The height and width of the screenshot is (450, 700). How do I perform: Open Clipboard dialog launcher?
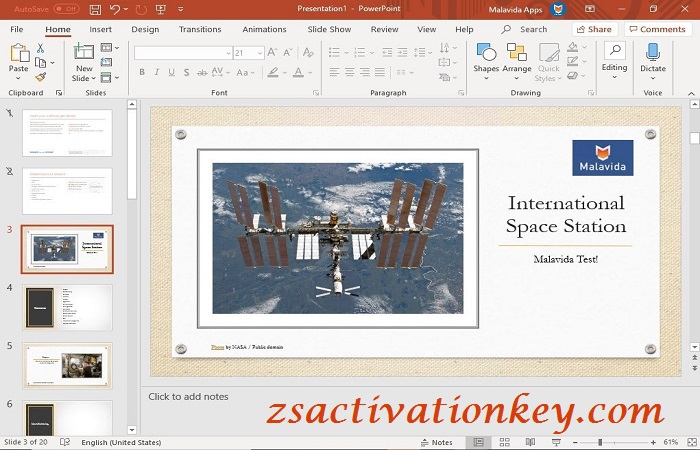pyautogui.click(x=59, y=93)
